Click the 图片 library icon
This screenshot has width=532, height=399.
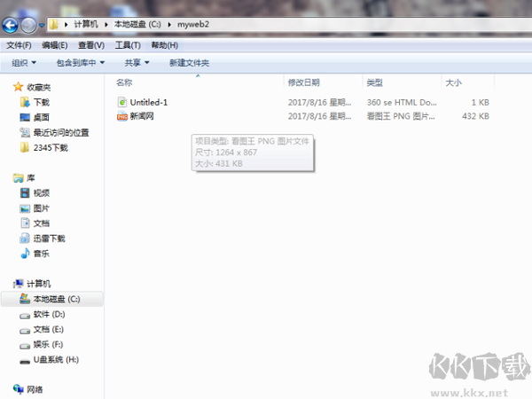click(25, 208)
